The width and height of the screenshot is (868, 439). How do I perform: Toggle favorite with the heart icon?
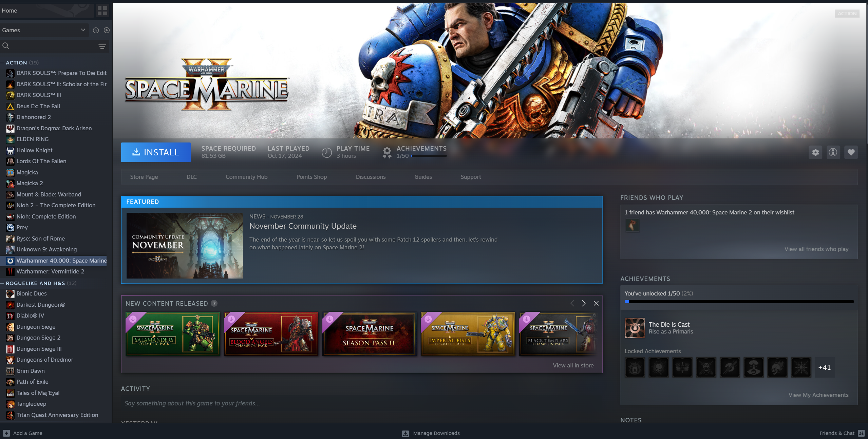coord(851,152)
